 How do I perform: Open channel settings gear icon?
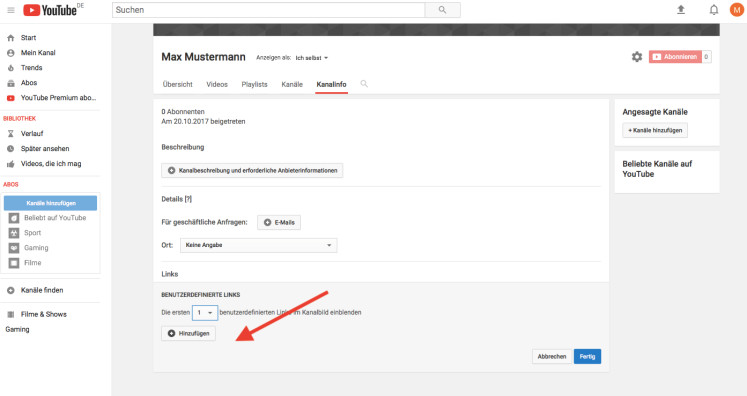coord(637,57)
